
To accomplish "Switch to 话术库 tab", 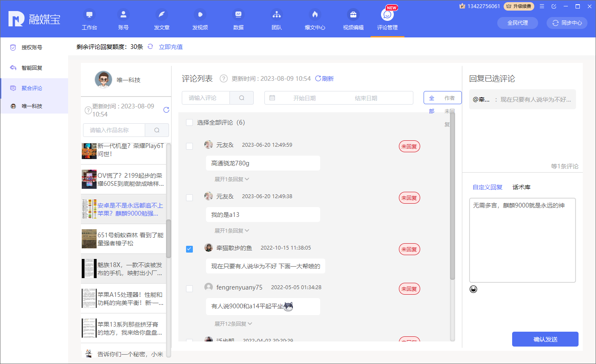I will [521, 187].
